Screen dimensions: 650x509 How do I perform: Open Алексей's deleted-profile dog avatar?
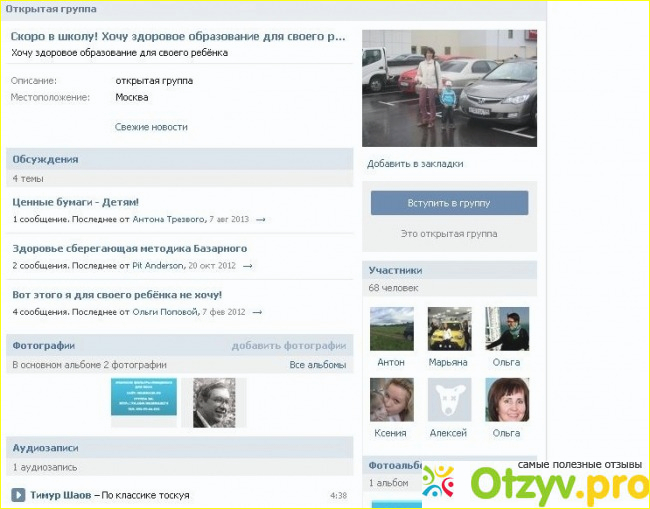(449, 400)
